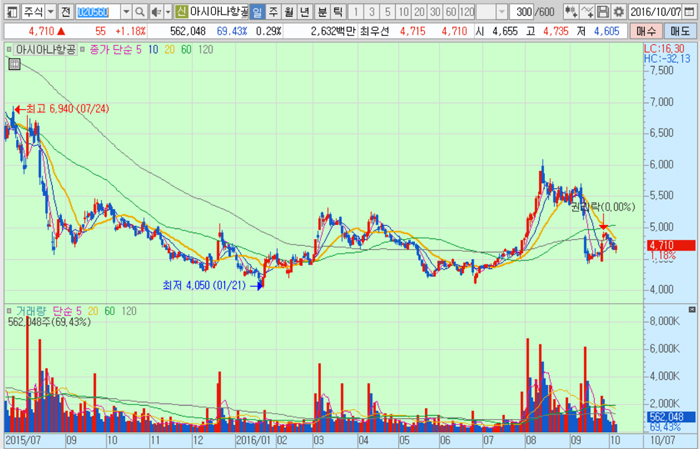Switch to 분 minute chart mode

(x=322, y=12)
